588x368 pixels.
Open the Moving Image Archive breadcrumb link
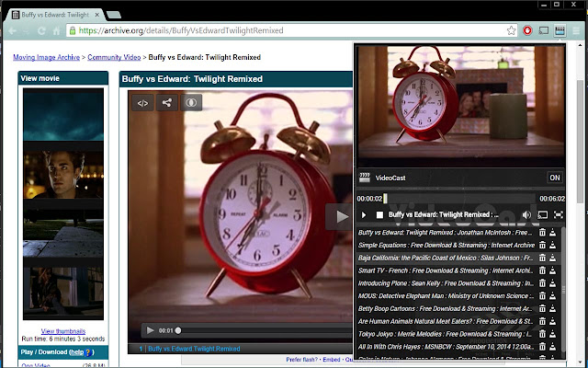coord(47,57)
